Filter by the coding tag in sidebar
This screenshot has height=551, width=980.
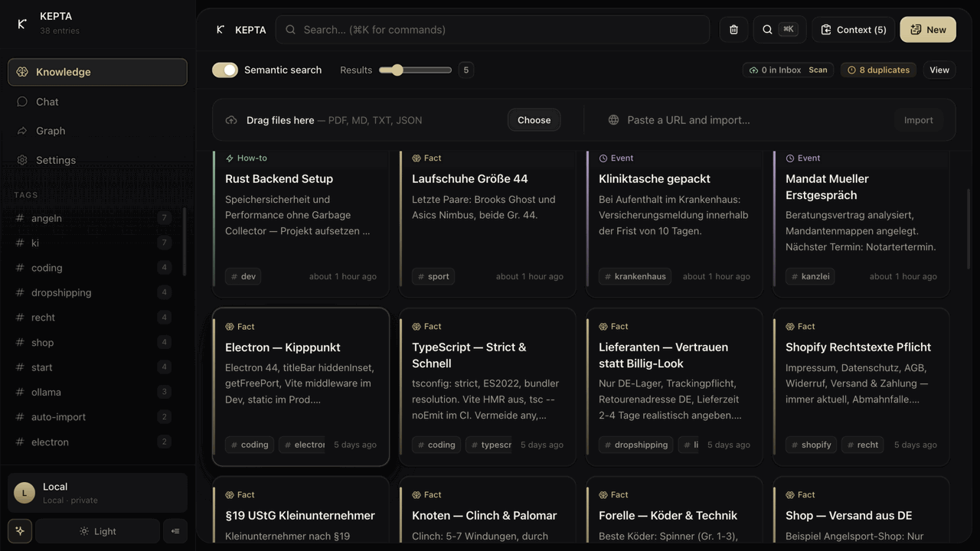click(x=93, y=268)
